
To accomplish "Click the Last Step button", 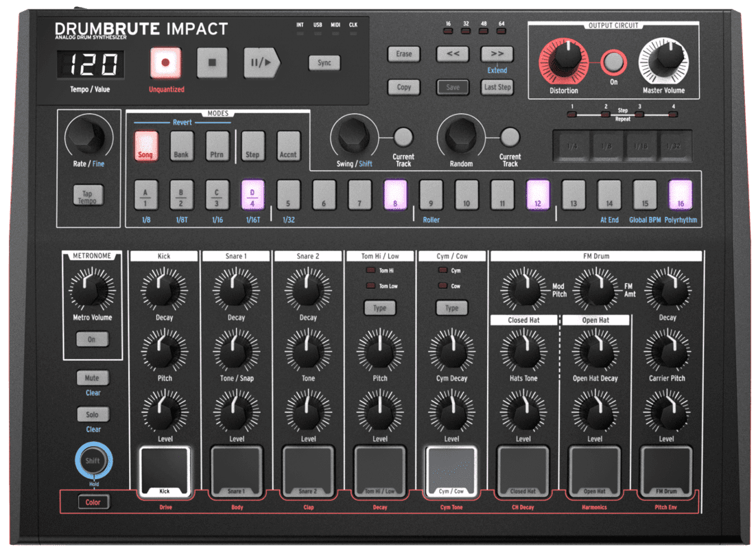I will coord(497,87).
